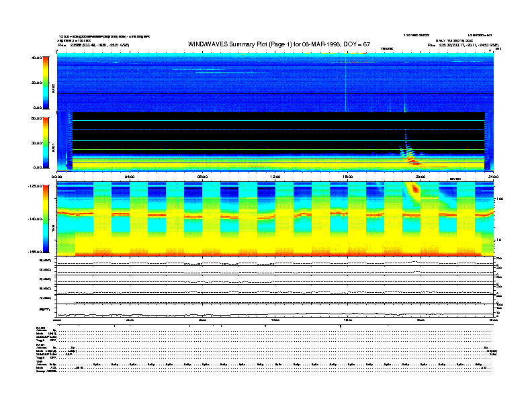This screenshot has width=532, height=411.
Task: Click the vertical RAD2 axis label beside spectrogram
Action: click(x=53, y=88)
